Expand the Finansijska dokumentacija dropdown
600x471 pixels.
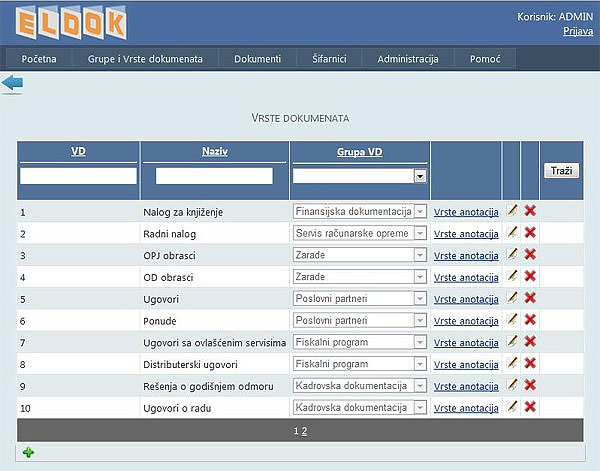click(x=420, y=212)
